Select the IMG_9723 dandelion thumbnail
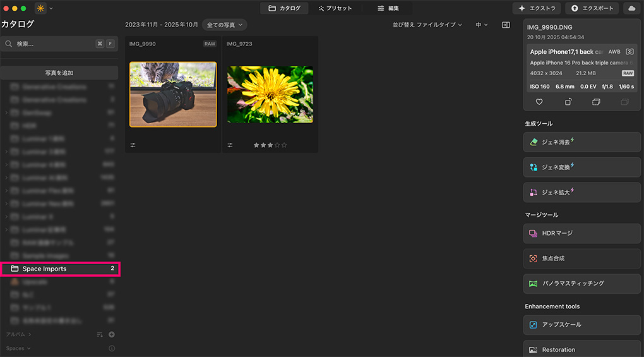The width and height of the screenshot is (644, 357). (270, 95)
